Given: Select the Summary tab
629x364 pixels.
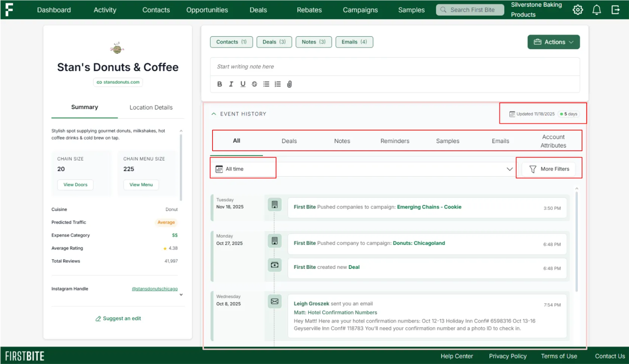Looking at the screenshot, I should click(x=85, y=107).
